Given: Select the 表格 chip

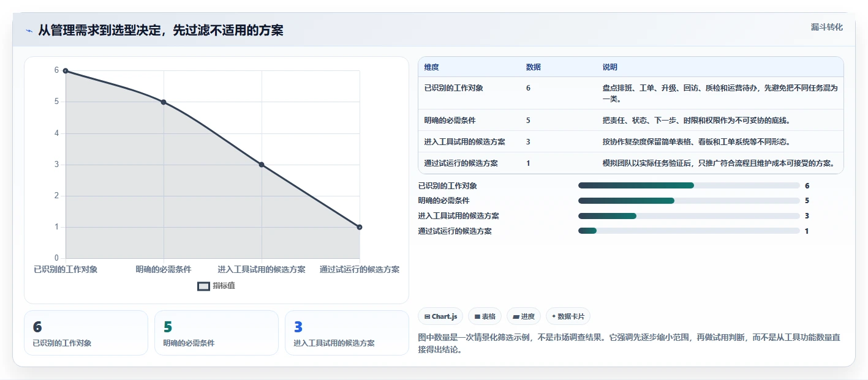Looking at the screenshot, I should click(485, 316).
